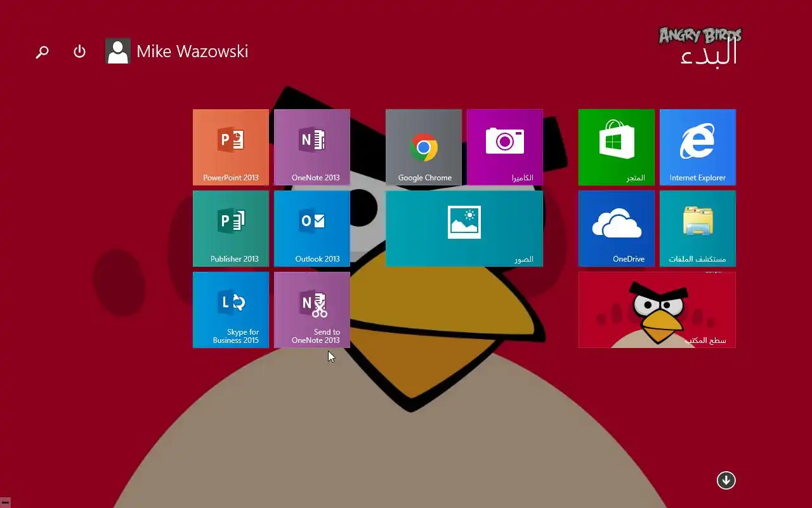Image resolution: width=812 pixels, height=508 pixels.
Task: Open the Send to OneNote 2013 tile
Action: 312,310
